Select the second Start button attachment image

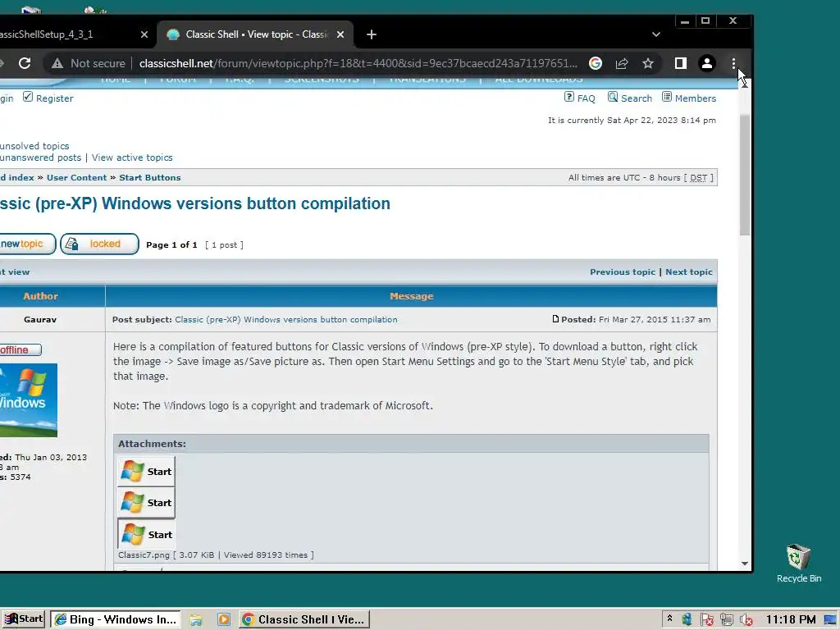146,503
